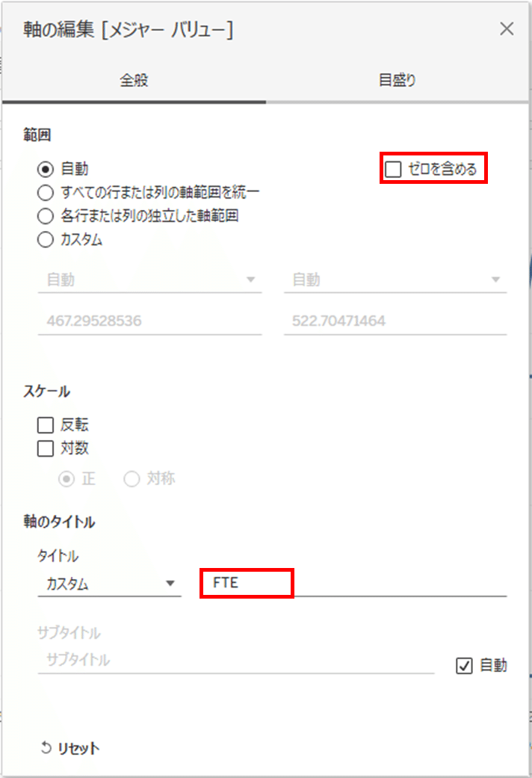532x778 pixels.
Task: Click the FTE axis title field
Action: point(354,583)
